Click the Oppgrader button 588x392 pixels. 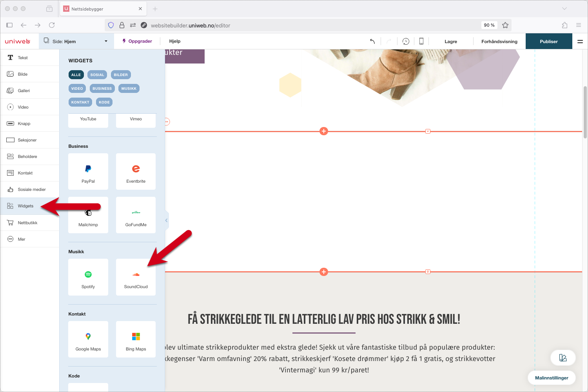(137, 41)
